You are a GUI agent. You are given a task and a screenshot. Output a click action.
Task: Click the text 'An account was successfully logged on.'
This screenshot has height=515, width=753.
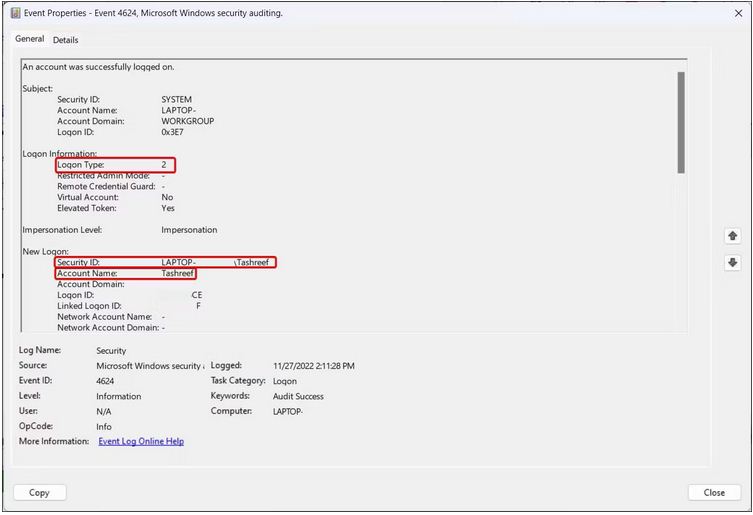click(x=98, y=67)
